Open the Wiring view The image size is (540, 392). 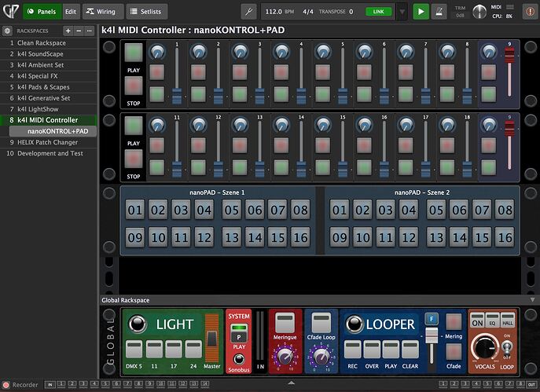coord(103,12)
